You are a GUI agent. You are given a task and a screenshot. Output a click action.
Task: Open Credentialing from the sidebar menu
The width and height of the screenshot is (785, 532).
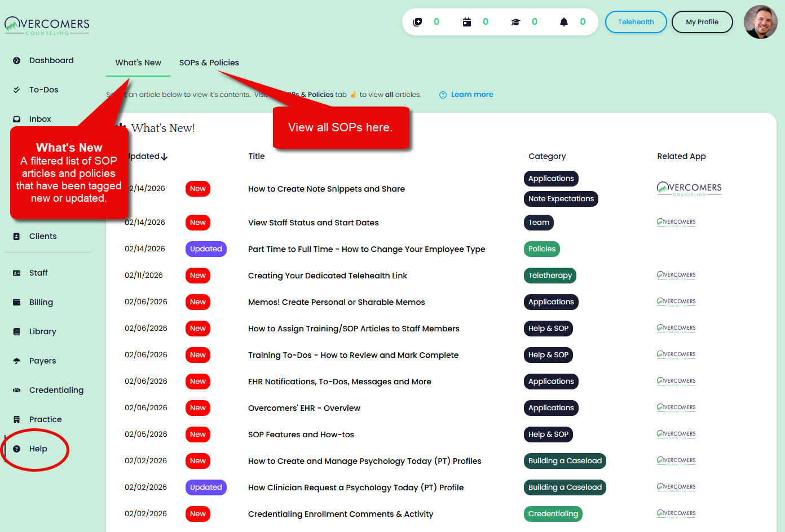[56, 390]
